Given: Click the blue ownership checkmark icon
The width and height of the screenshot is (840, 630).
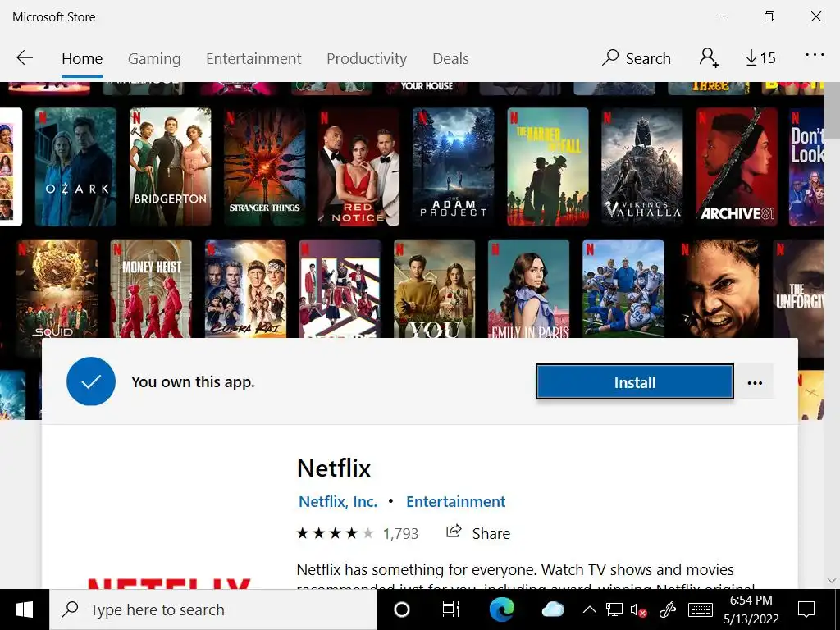Looking at the screenshot, I should (x=91, y=381).
